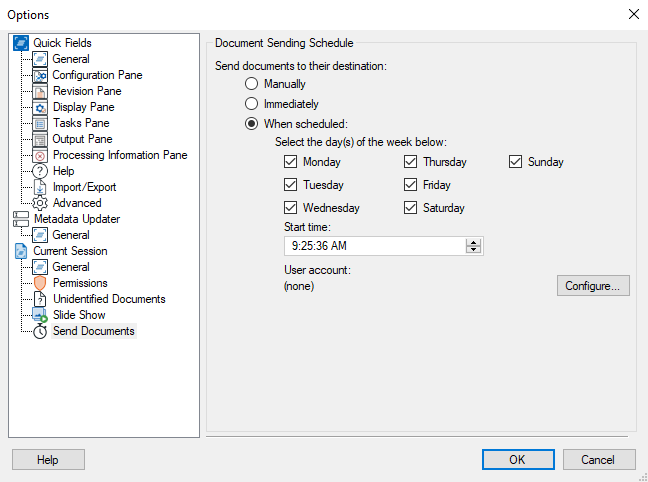The image size is (648, 482).
Task: Open the Output Pane options label
Action: click(x=82, y=139)
